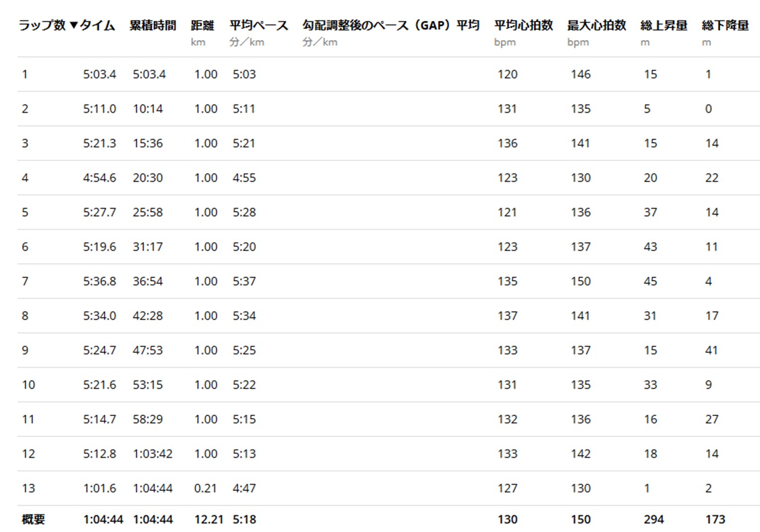The image size is (760, 532).
Task: Click summary average pace 5:18
Action: (x=244, y=520)
